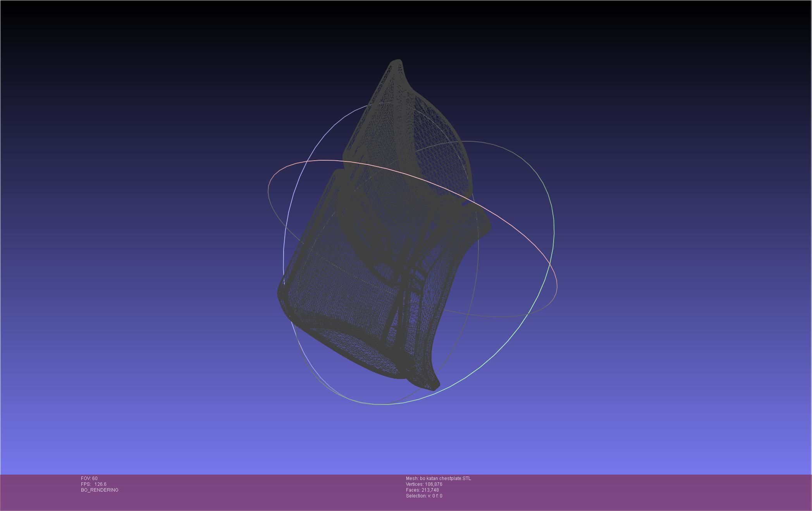Screen dimensions: 812x511
Task: Click the Faces: 213,748 entry
Action: [422, 490]
